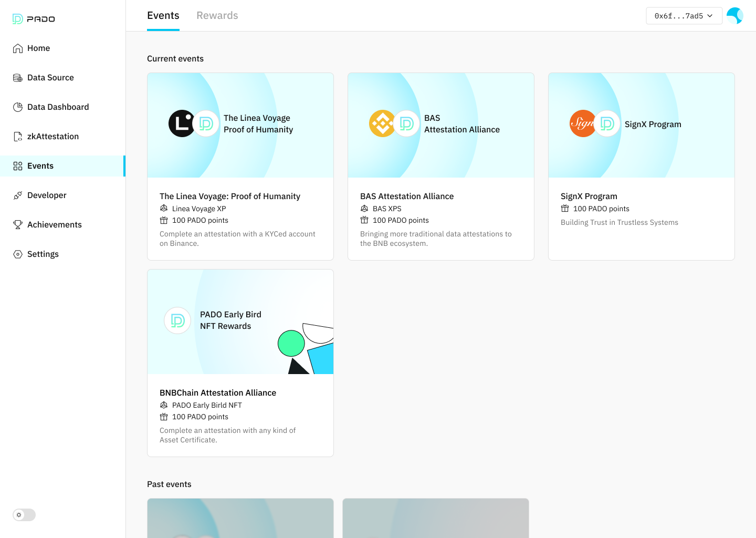Toggle the light/dark theme switch
This screenshot has height=538, width=756.
coord(24,515)
